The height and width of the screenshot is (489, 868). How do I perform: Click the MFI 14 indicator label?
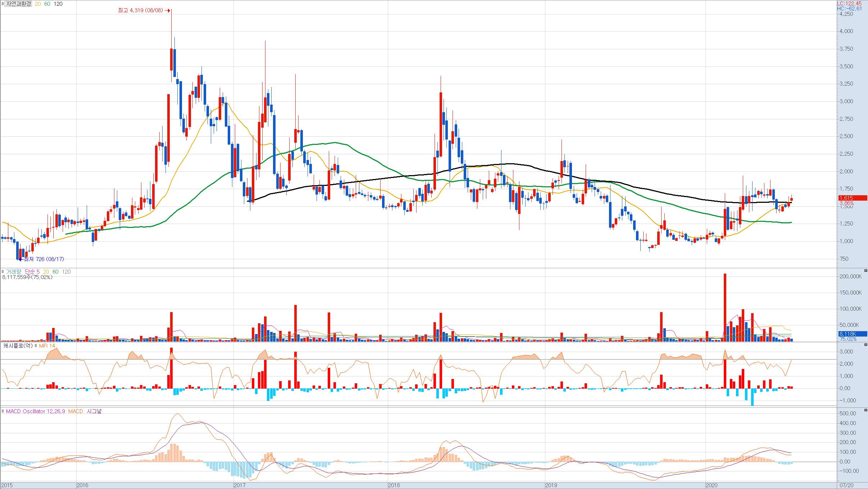47,346
